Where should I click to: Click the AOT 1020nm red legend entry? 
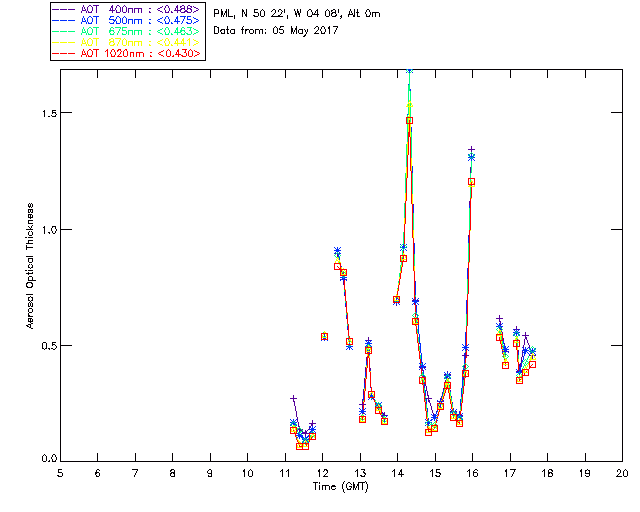[127, 54]
